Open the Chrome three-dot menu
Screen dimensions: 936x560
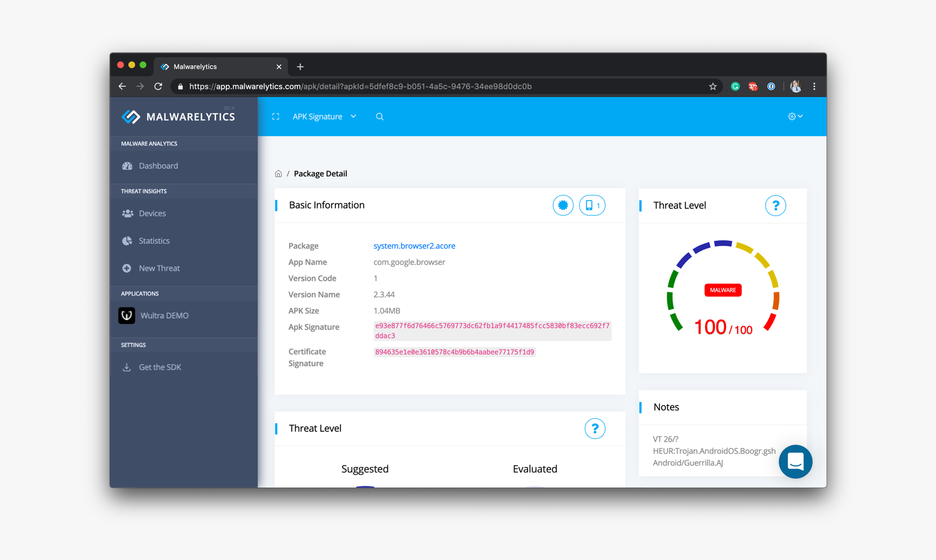pyautogui.click(x=814, y=86)
